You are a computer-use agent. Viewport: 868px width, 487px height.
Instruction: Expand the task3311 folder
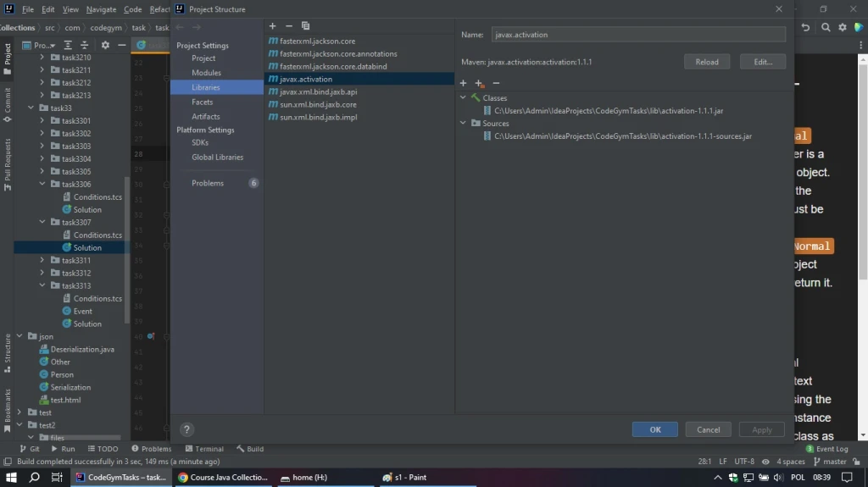click(x=42, y=261)
